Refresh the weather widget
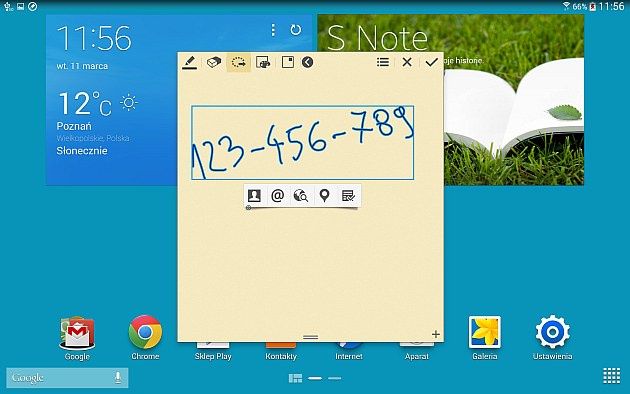630x394 pixels. pyautogui.click(x=296, y=30)
